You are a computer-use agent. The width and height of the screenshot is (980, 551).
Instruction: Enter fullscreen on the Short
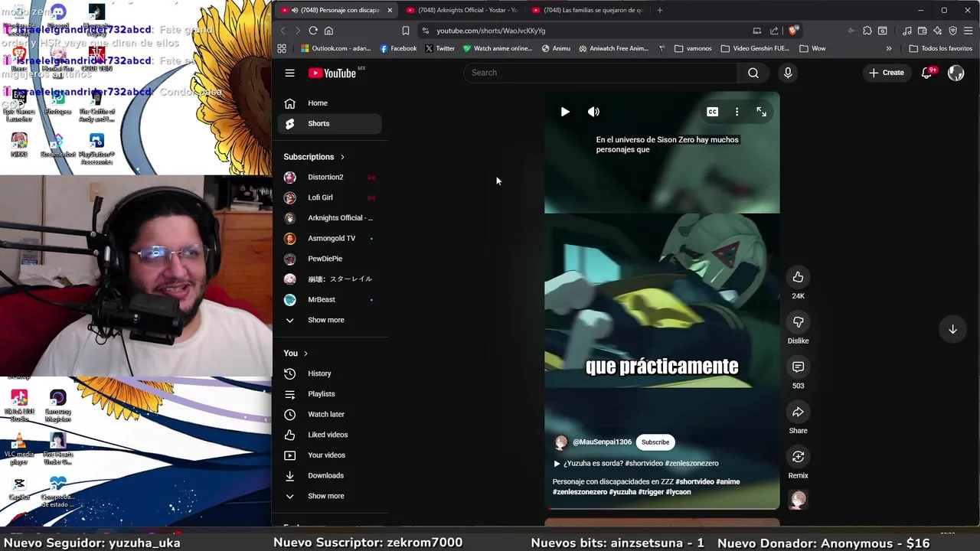761,112
